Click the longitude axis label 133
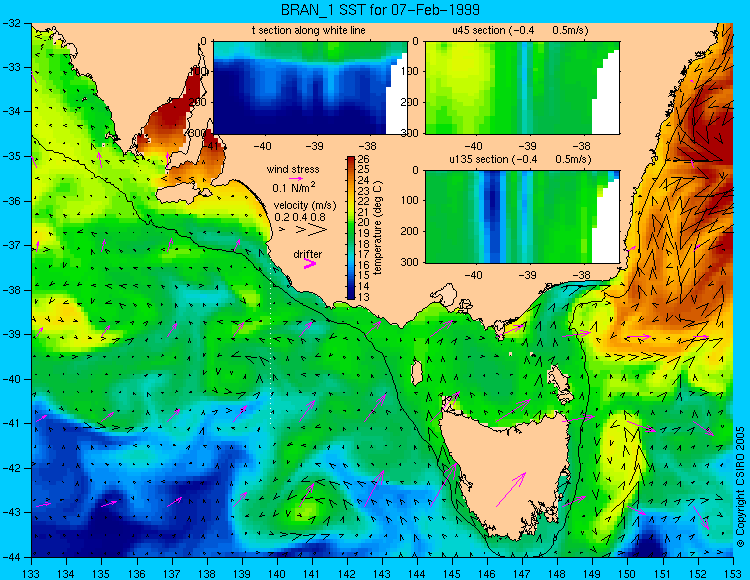Image resolution: width=750 pixels, height=580 pixels. [x=32, y=573]
